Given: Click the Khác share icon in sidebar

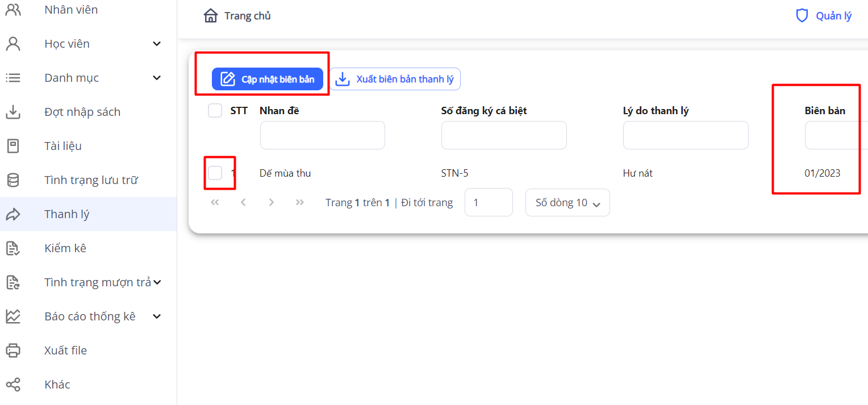Looking at the screenshot, I should click(x=12, y=385).
